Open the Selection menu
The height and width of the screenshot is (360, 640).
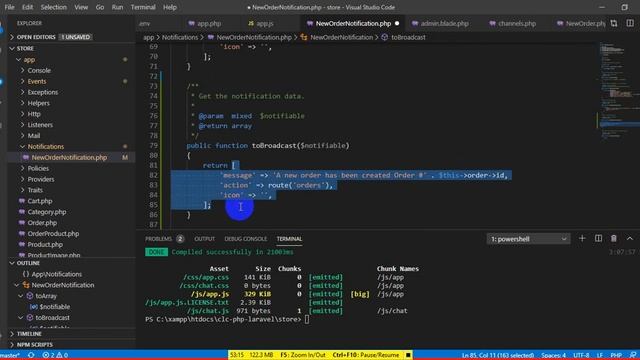tap(53, 7)
